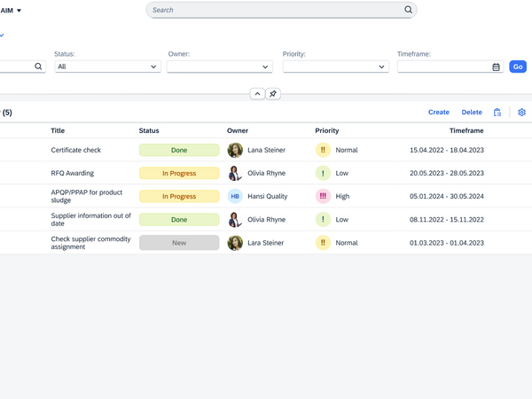Click the paste clipboard icon in table toolbar
The height and width of the screenshot is (399, 532).
click(497, 113)
